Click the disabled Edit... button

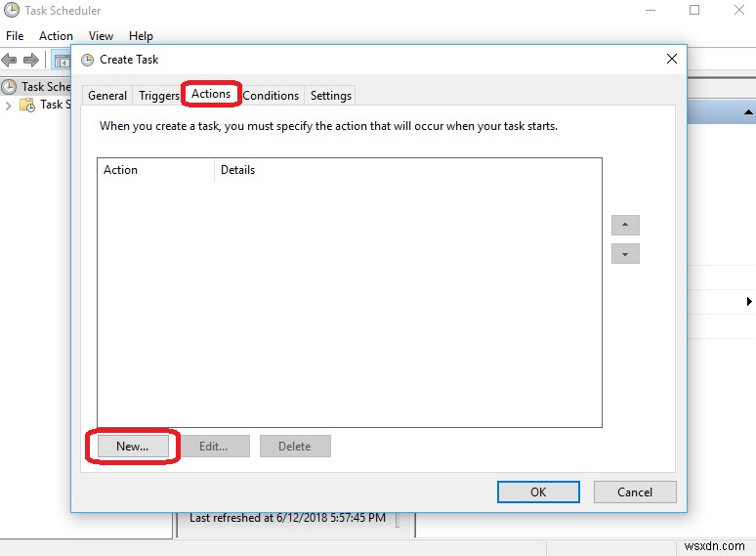click(214, 446)
